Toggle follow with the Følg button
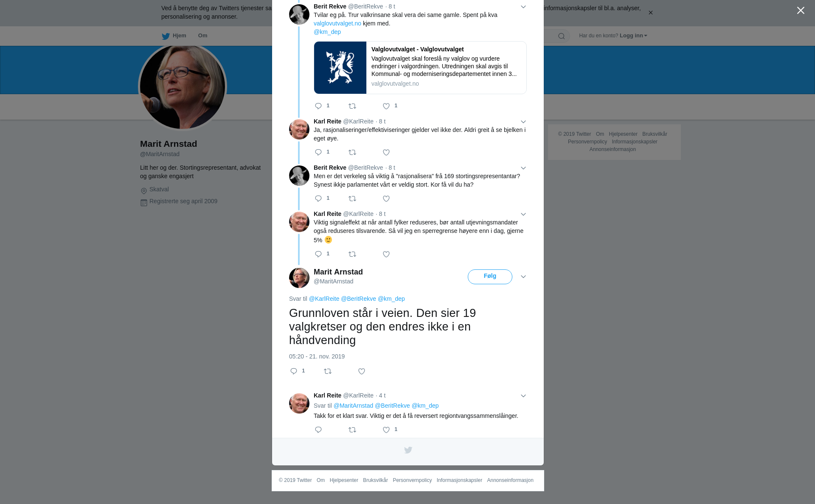815x504 pixels. [490, 277]
